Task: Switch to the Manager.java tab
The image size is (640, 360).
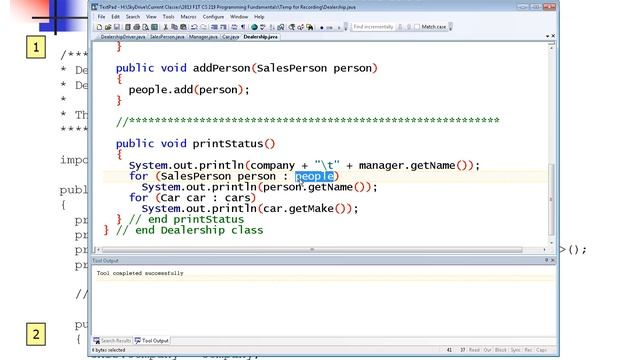Action: (203, 37)
